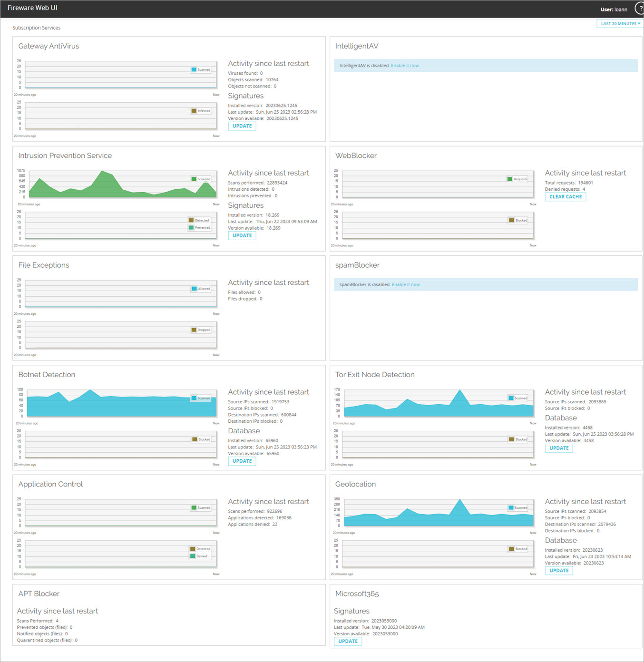Click the Blocked legend icon in Geolocation chart
This screenshot has height=662, width=644.
point(511,549)
